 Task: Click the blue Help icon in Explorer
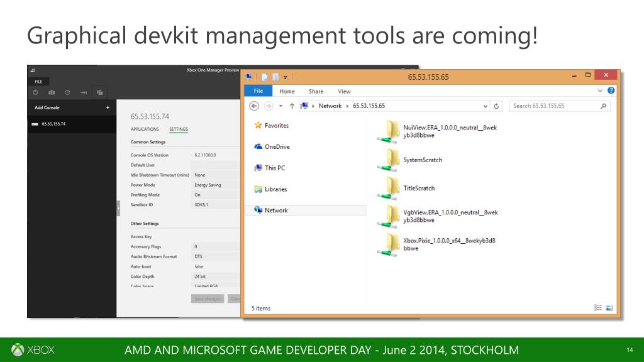611,90
